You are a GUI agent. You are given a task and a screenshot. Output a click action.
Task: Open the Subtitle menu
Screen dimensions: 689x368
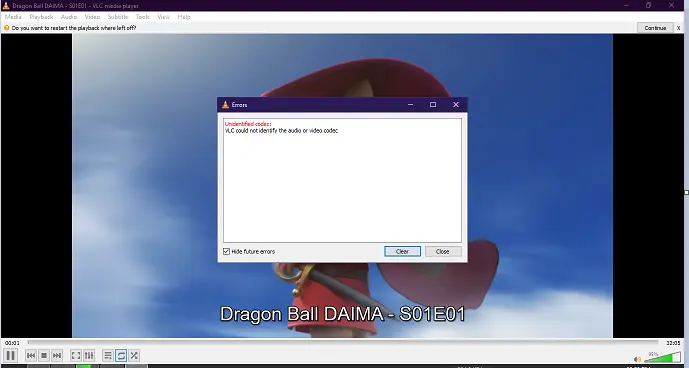coord(118,17)
